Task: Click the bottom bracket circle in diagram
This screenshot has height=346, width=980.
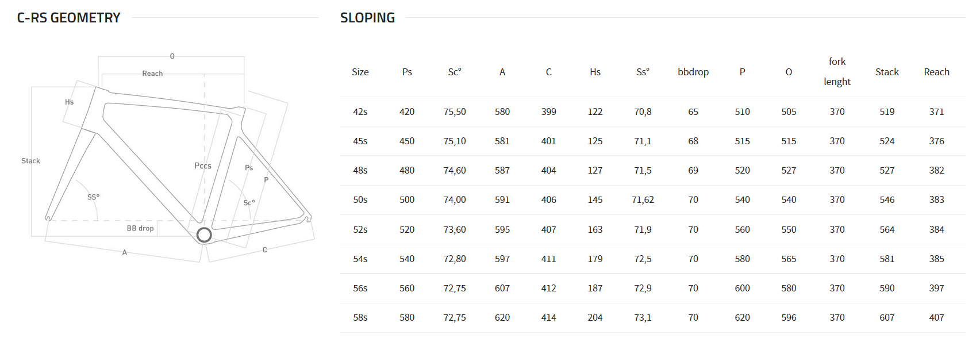Action: [204, 234]
